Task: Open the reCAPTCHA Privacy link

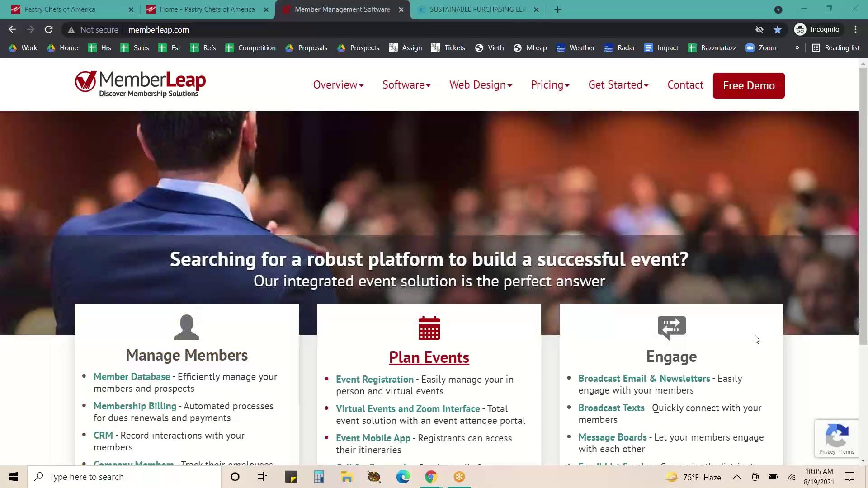Action: [827, 452]
